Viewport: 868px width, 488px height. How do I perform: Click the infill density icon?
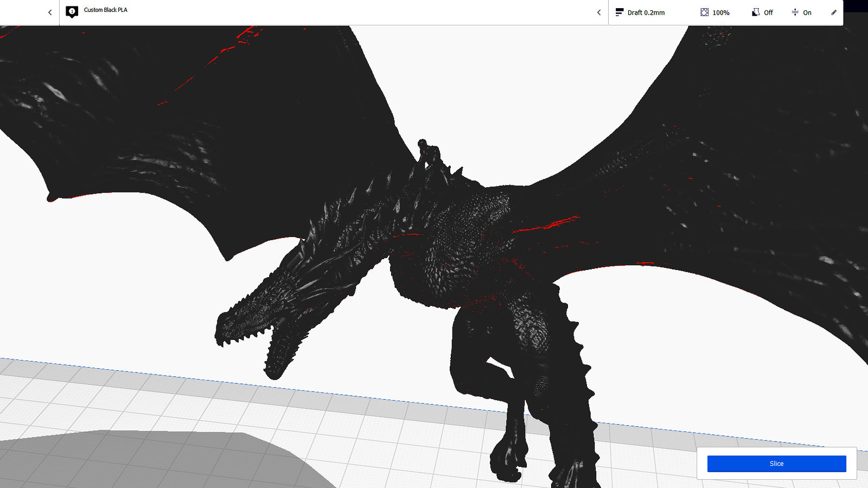click(704, 12)
